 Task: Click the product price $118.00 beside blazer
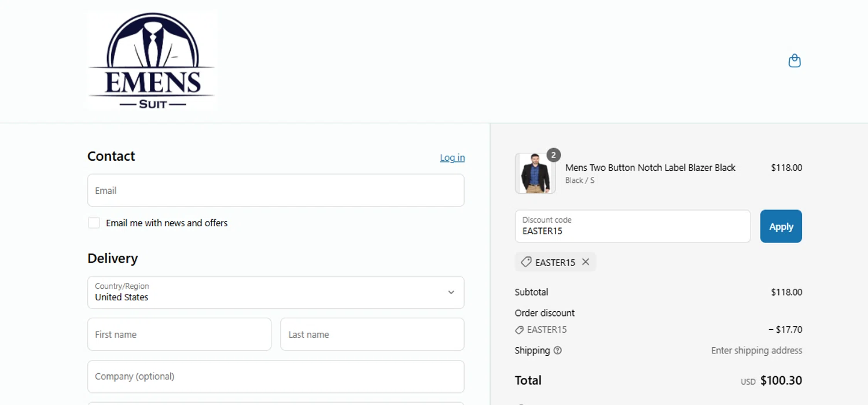pos(786,168)
